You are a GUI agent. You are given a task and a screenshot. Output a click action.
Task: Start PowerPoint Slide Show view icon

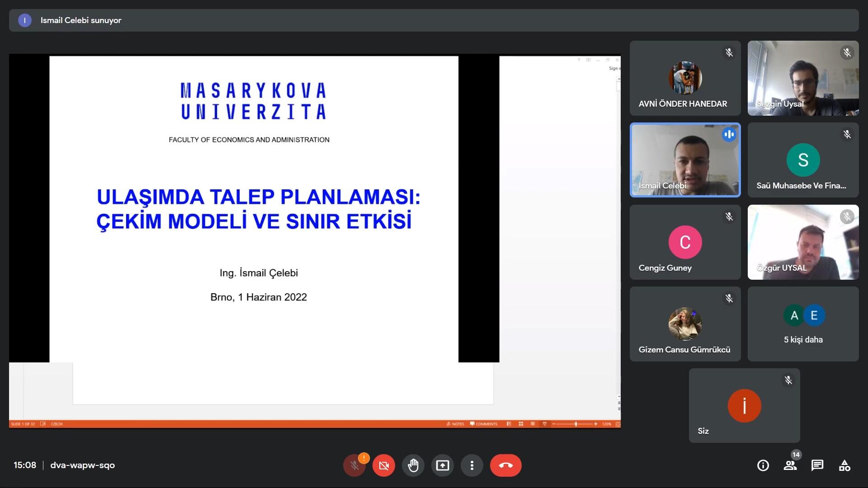coord(545,424)
